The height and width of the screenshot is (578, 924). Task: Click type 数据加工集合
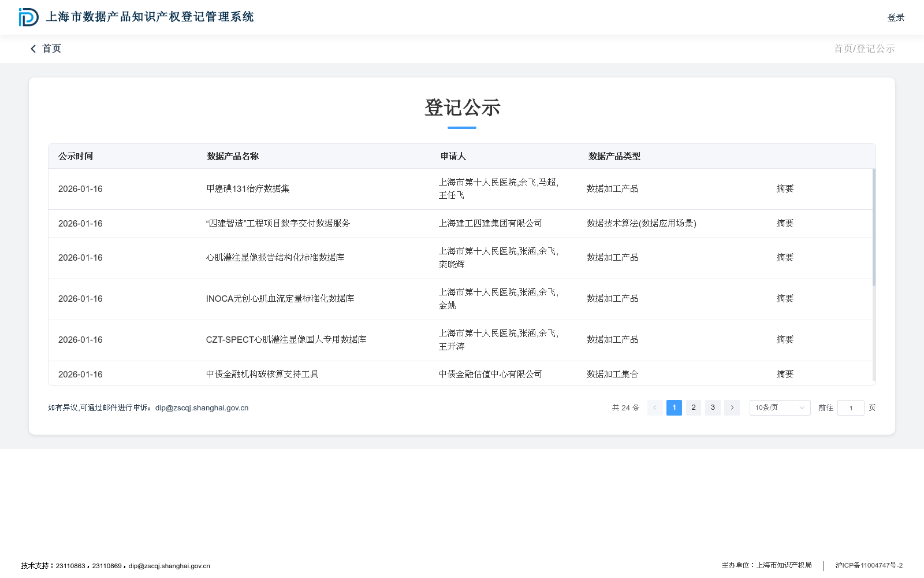coord(612,375)
